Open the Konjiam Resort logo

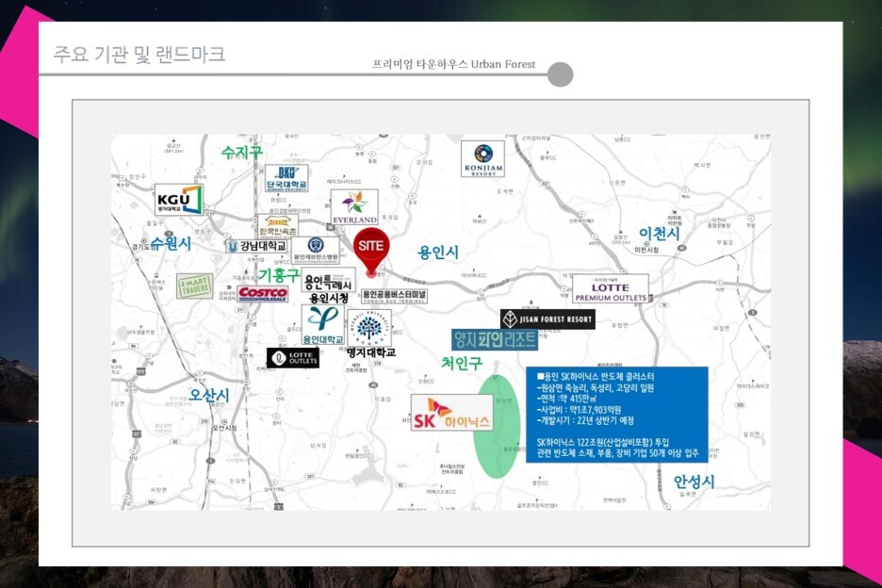[483, 158]
